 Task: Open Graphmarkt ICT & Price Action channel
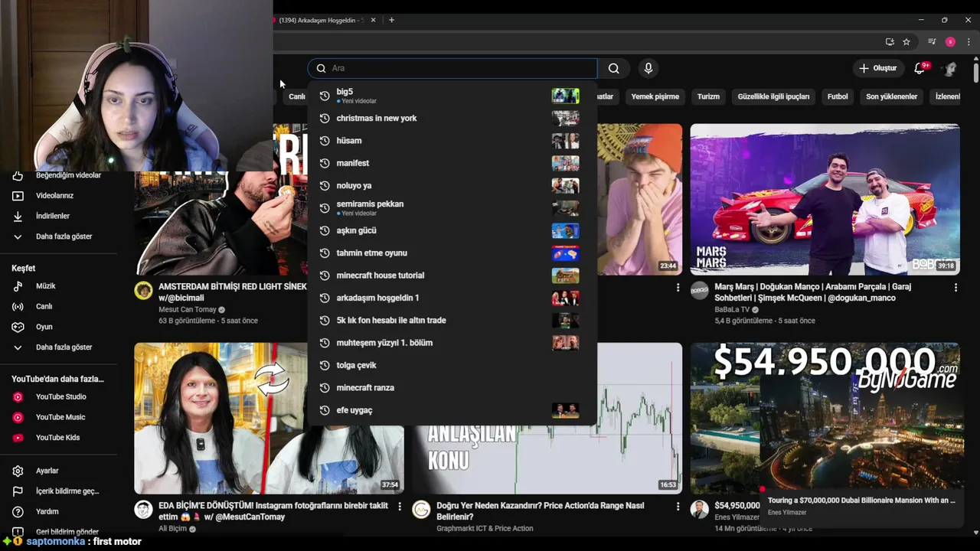coord(485,528)
